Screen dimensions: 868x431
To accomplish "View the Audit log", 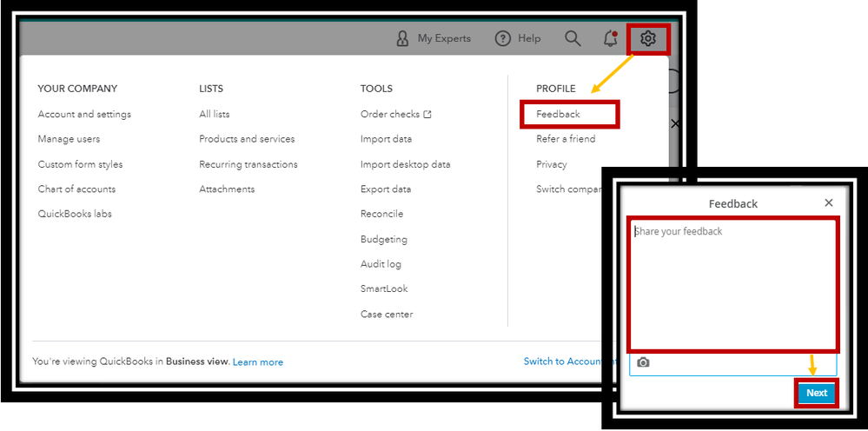I will (381, 264).
